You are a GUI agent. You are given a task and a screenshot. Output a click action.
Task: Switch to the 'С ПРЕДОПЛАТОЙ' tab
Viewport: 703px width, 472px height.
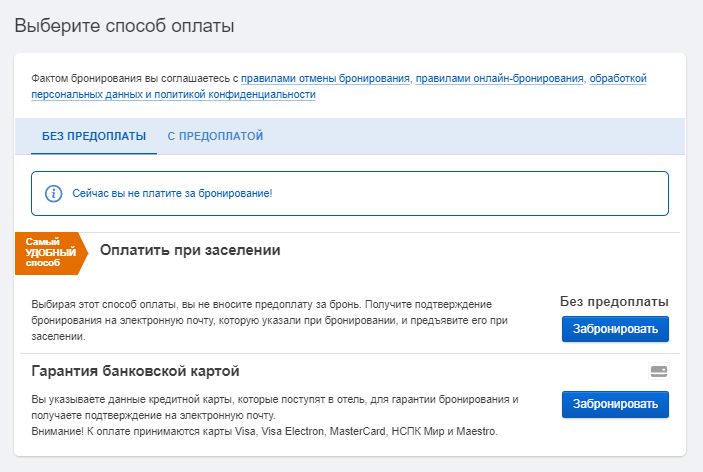(x=215, y=136)
